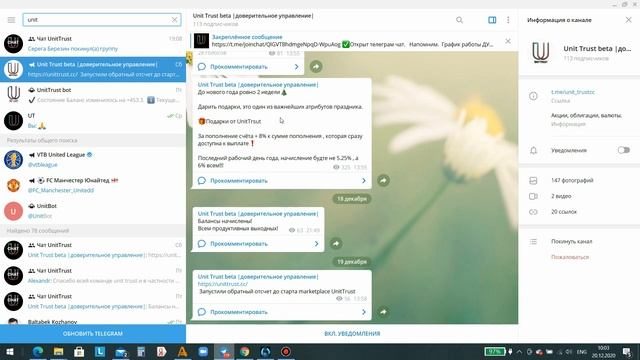Comment on the 'Балансы начислены' post
This screenshot has height=360, width=640.
click(x=258, y=244)
